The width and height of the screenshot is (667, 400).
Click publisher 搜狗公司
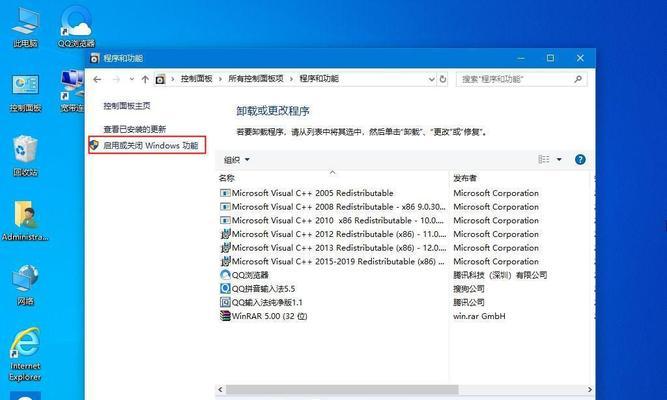[469, 289]
